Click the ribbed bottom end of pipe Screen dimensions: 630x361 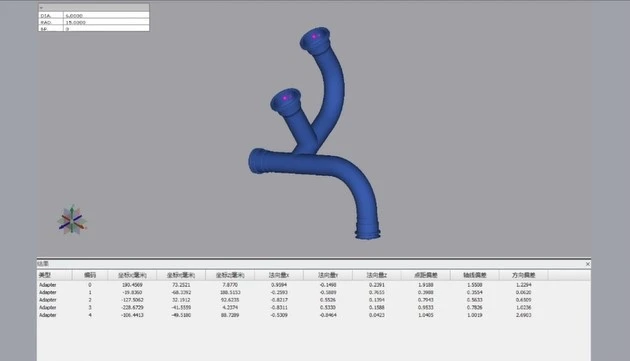pos(367,232)
